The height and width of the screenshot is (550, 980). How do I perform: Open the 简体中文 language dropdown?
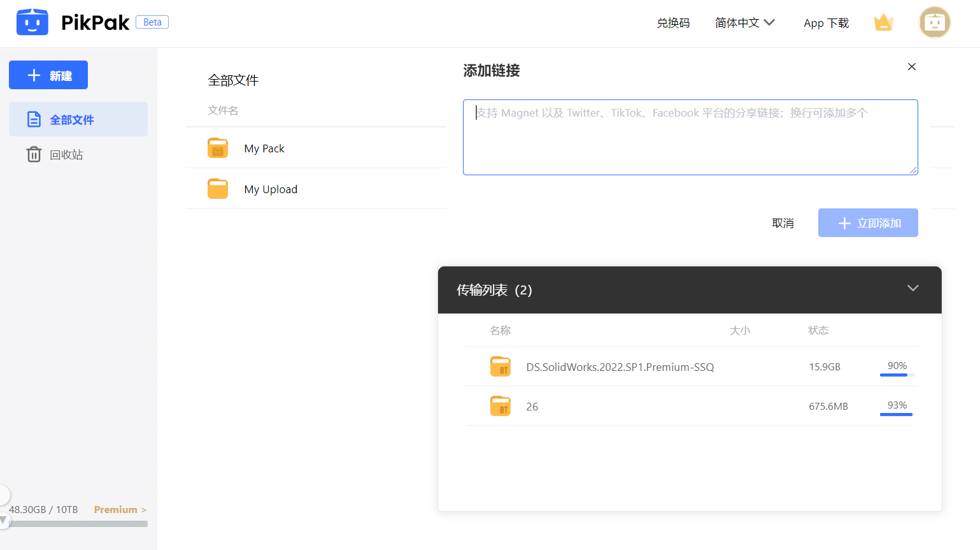click(x=744, y=23)
